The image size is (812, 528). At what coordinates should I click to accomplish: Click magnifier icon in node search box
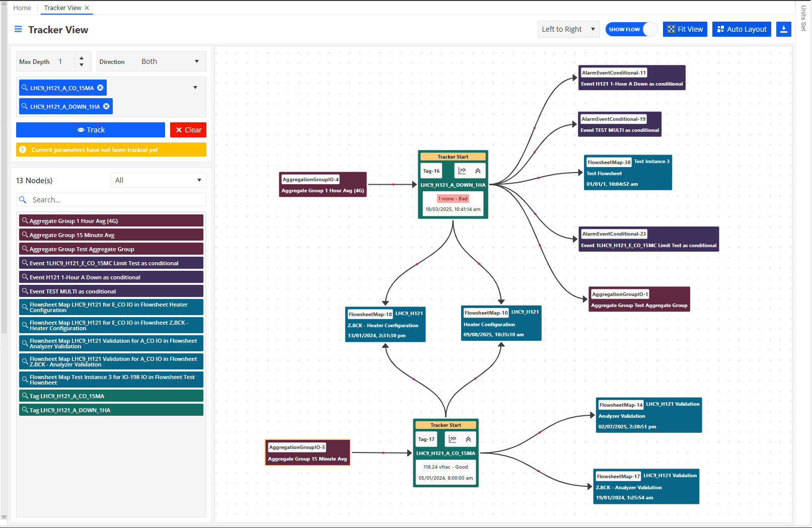coord(23,200)
